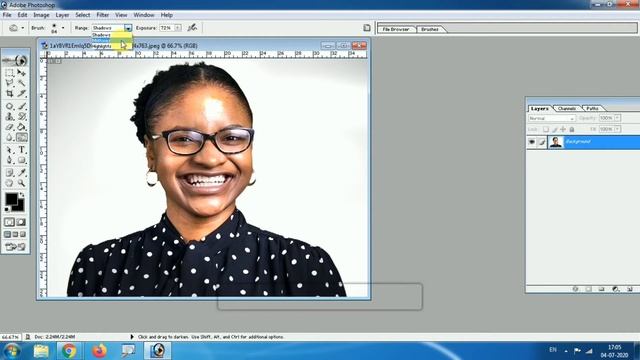Click Jump to ImageReady button
The height and width of the screenshot is (360, 640).
point(16,247)
